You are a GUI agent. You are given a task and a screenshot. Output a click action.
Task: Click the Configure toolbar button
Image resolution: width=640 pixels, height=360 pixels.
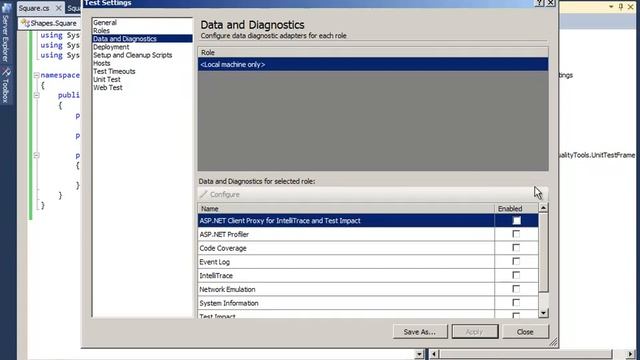pos(220,194)
